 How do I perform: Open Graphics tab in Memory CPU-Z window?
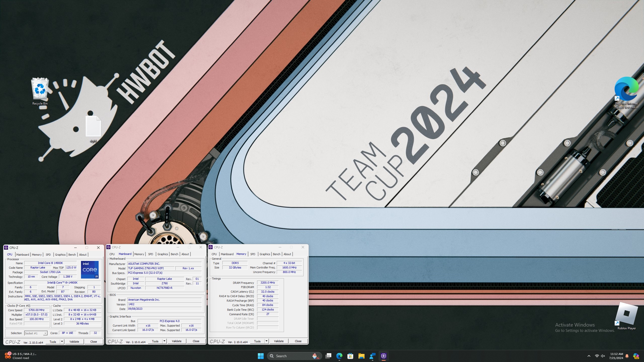coord(265,254)
